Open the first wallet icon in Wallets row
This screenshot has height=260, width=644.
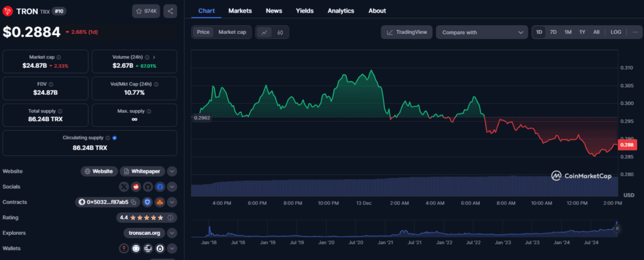pos(124,249)
